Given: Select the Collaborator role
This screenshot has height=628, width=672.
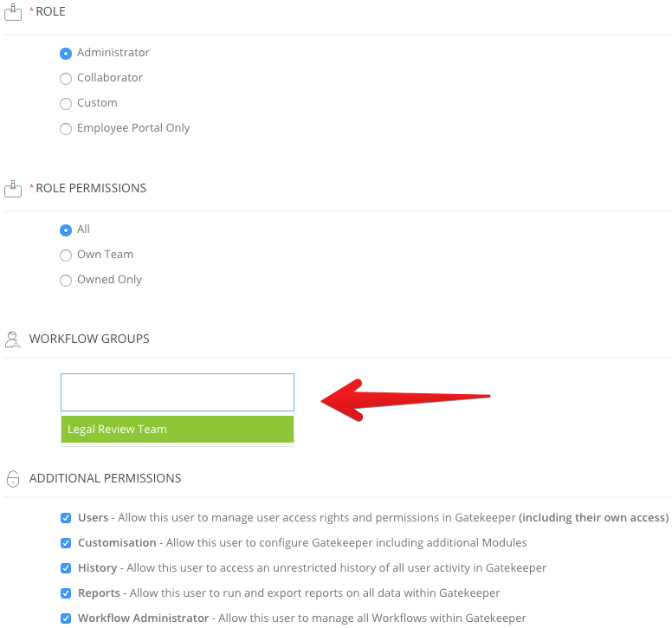Looking at the screenshot, I should [x=66, y=79].
